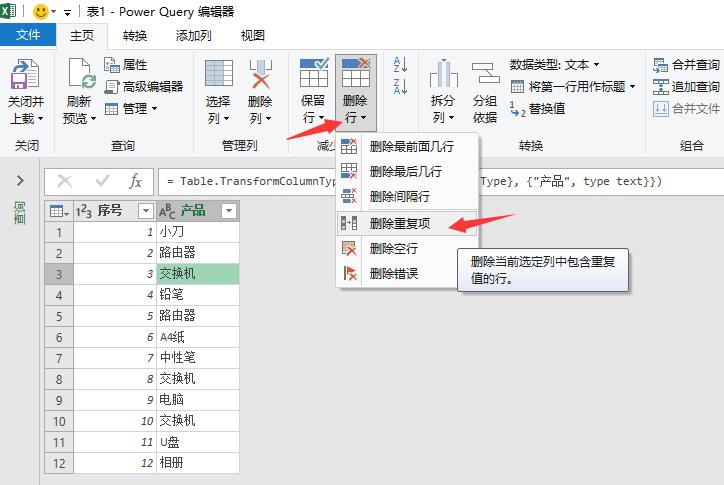
Task: Switch to the 主页 tab
Action: click(x=82, y=36)
